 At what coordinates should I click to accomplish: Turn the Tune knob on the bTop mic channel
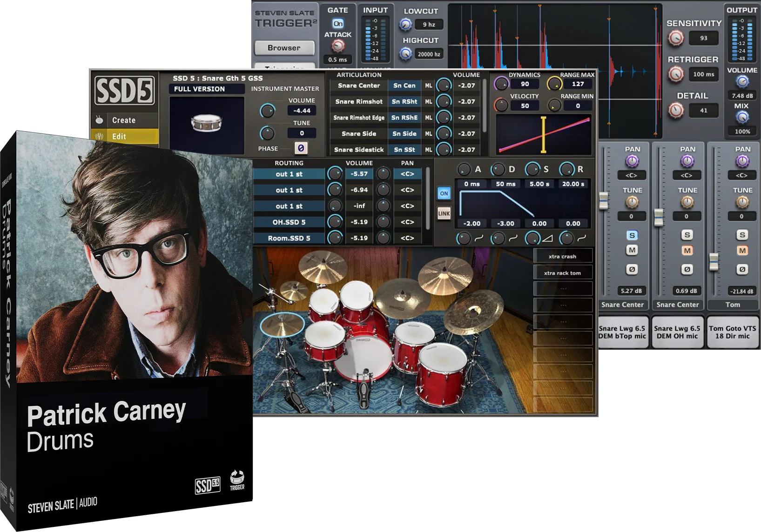(x=632, y=202)
